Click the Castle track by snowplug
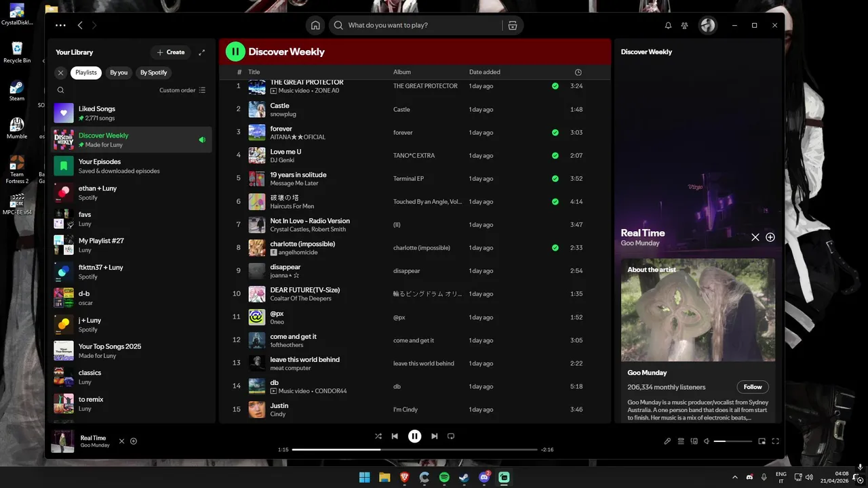The width and height of the screenshot is (868, 488). [415, 109]
